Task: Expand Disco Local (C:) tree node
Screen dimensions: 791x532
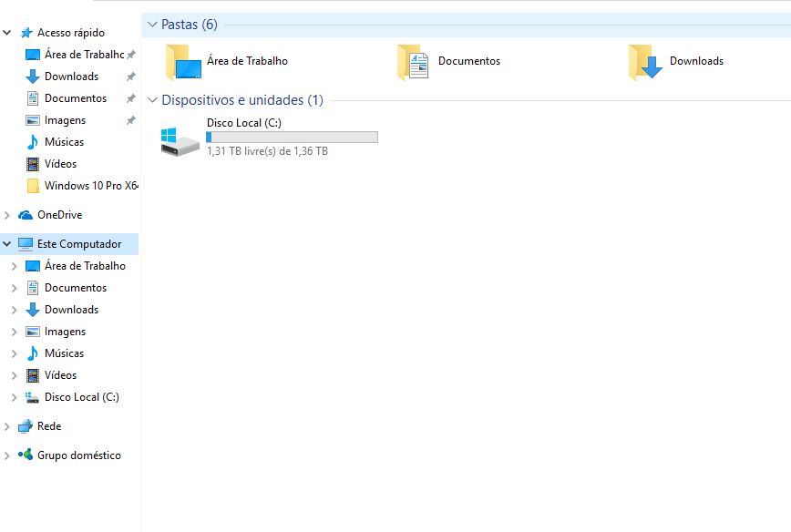Action: [x=15, y=397]
